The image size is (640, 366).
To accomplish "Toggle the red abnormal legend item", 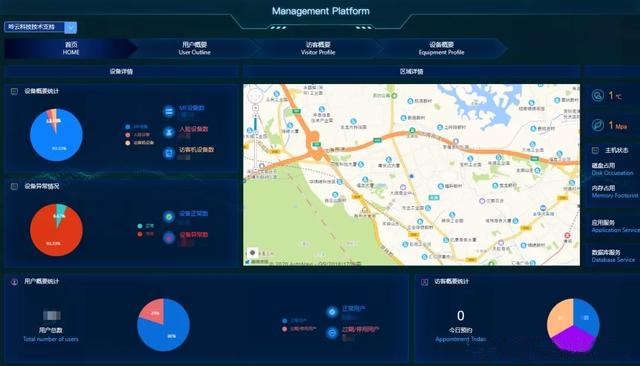I will pos(146,234).
